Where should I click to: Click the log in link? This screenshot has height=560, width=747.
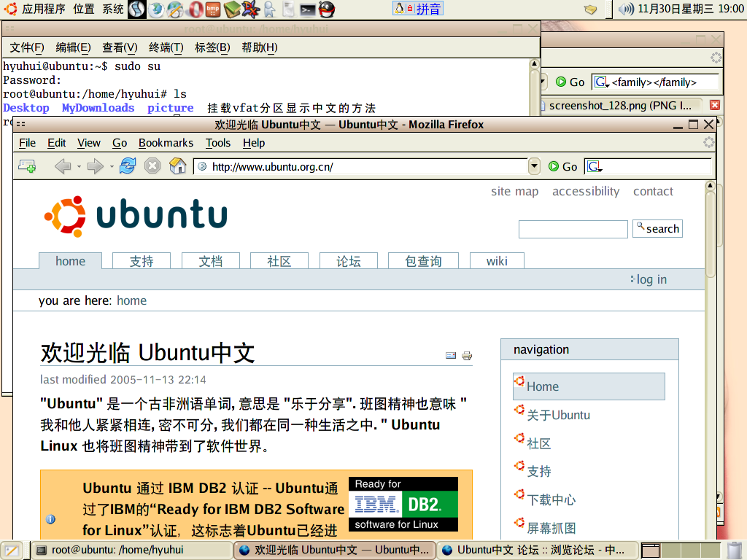[651, 279]
